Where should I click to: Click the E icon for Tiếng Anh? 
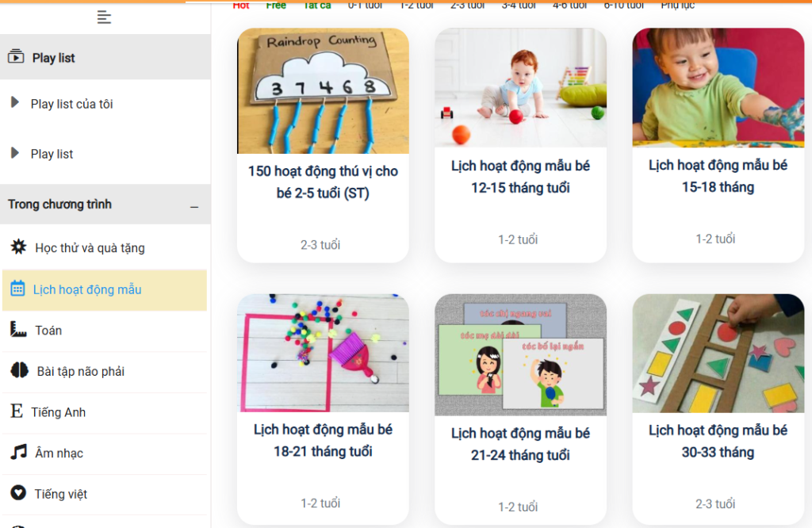pyautogui.click(x=17, y=411)
